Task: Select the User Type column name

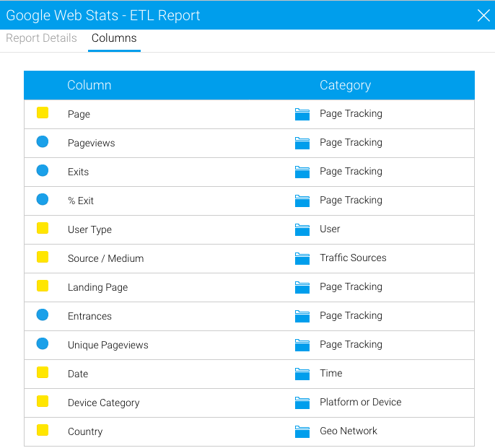Action: pyautogui.click(x=89, y=229)
